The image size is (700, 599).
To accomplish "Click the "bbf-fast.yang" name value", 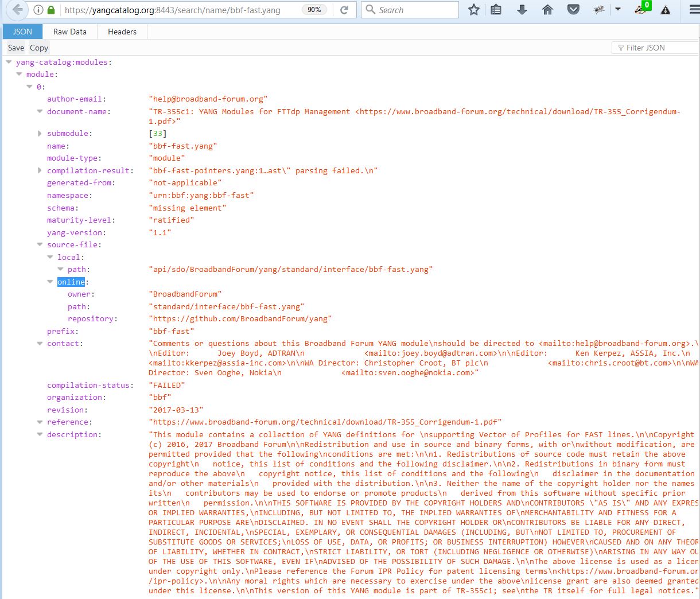I will [183, 146].
